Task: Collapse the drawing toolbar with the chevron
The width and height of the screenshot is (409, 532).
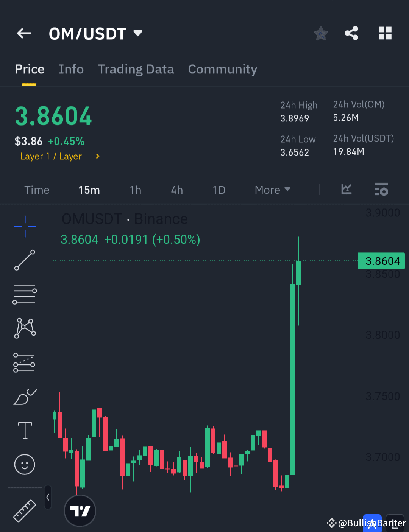Action: (48, 498)
